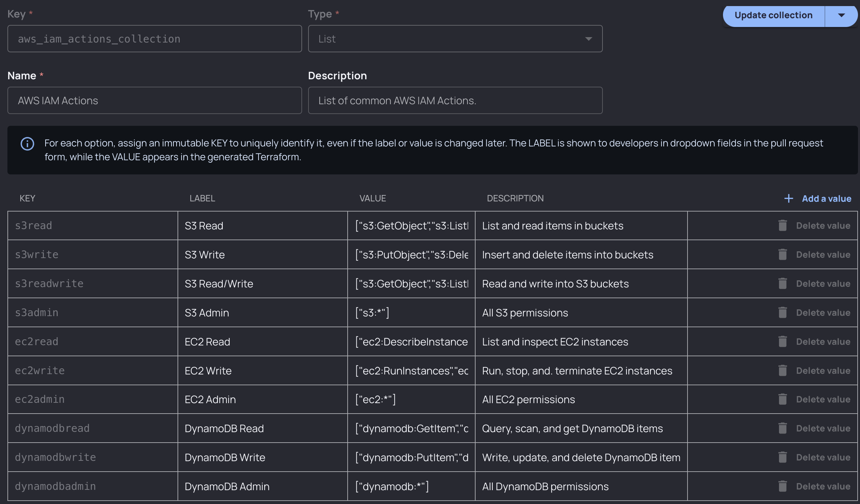Click the value cell in s3write row
This screenshot has height=504, width=860.
coord(411,254)
